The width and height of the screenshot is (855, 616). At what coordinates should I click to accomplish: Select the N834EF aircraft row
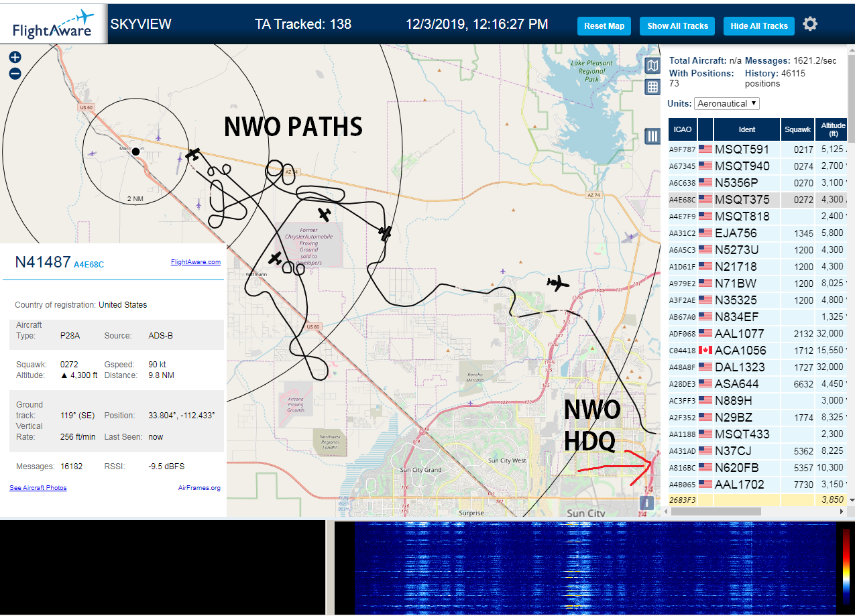[x=758, y=317]
